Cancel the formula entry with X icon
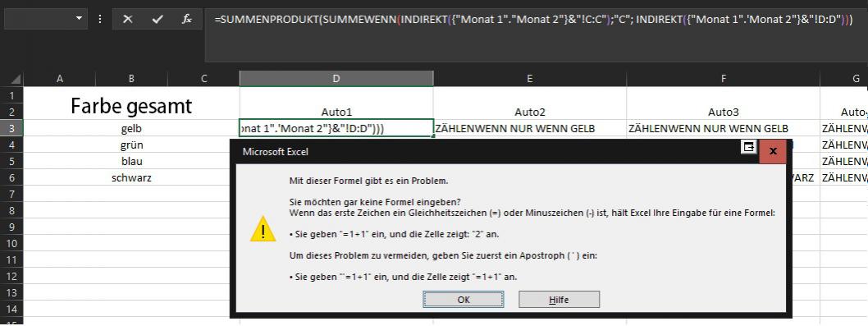This screenshot has height=326, width=868. [x=128, y=19]
